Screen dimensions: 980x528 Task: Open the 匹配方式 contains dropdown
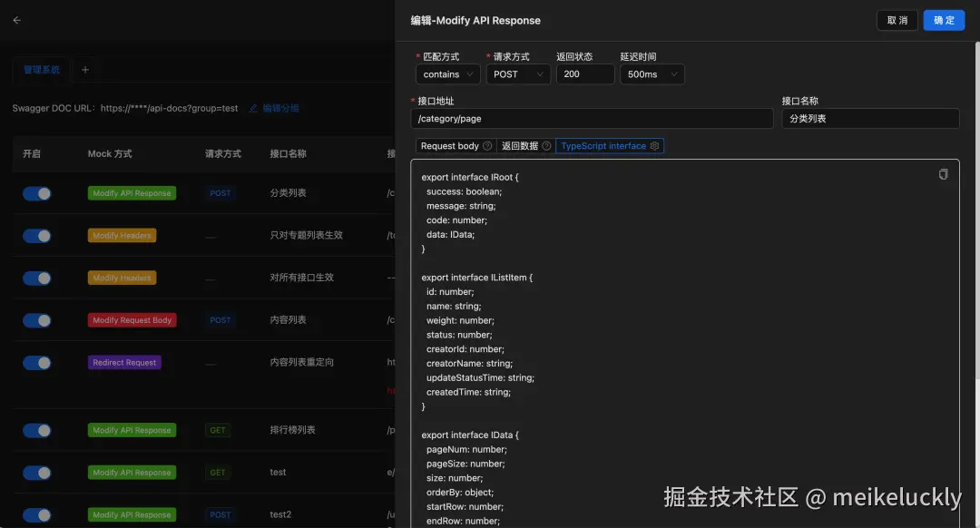coord(448,74)
